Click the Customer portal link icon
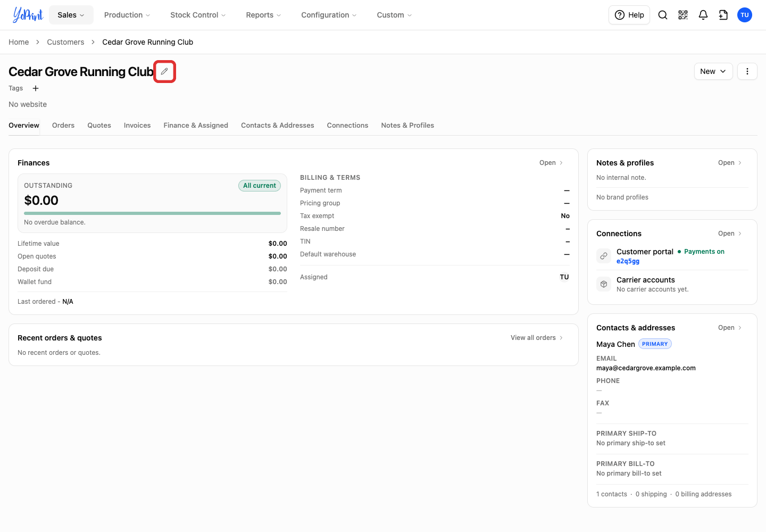The height and width of the screenshot is (532, 766). 604,256
